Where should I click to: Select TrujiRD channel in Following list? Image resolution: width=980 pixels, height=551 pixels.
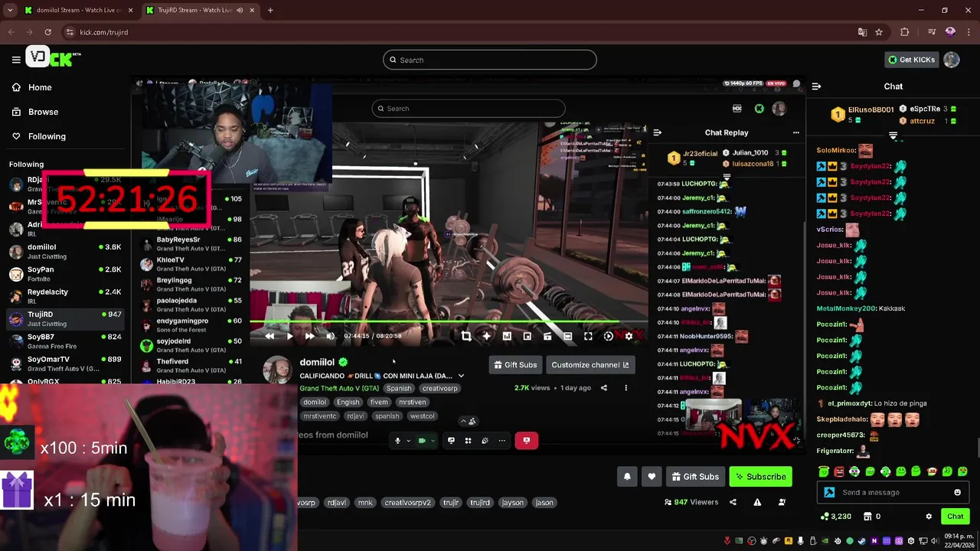coord(65,318)
